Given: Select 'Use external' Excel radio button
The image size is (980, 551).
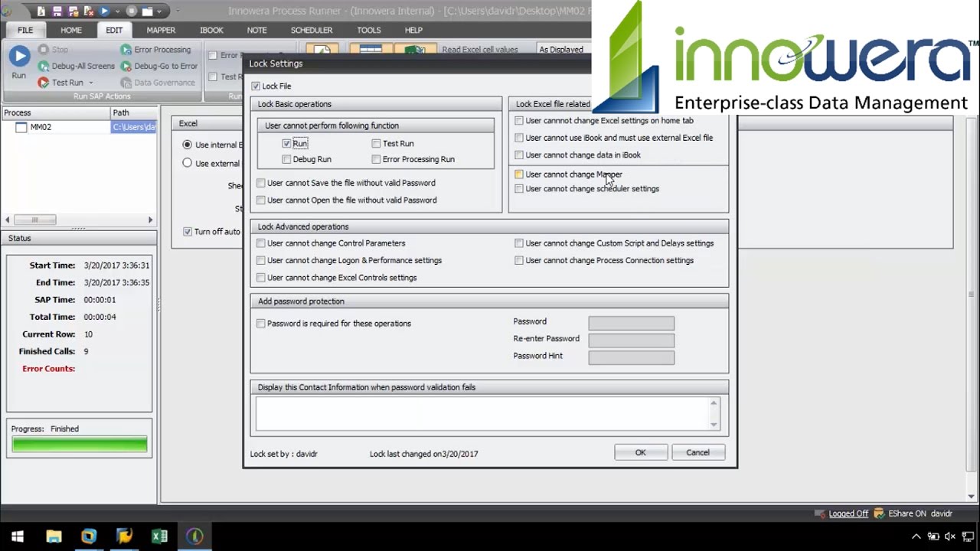Looking at the screenshot, I should (x=187, y=163).
